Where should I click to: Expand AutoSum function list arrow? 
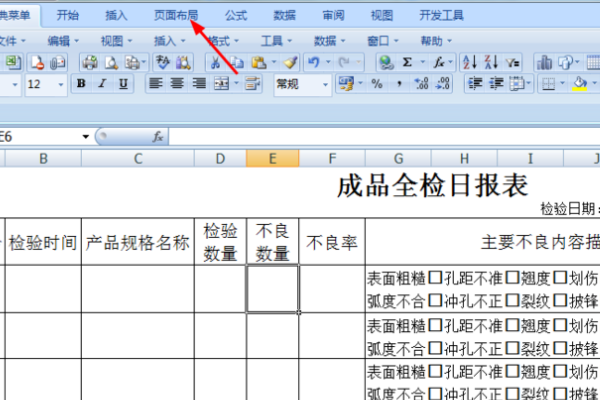click(422, 62)
